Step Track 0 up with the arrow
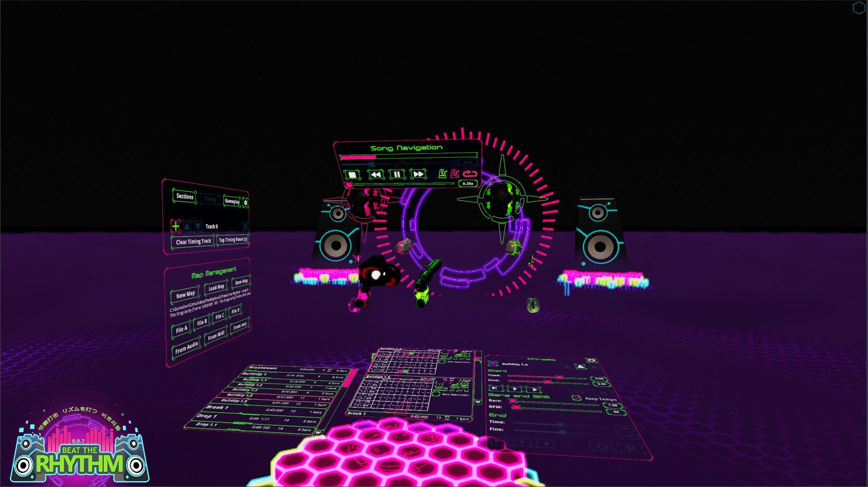868x487 pixels. tap(187, 226)
